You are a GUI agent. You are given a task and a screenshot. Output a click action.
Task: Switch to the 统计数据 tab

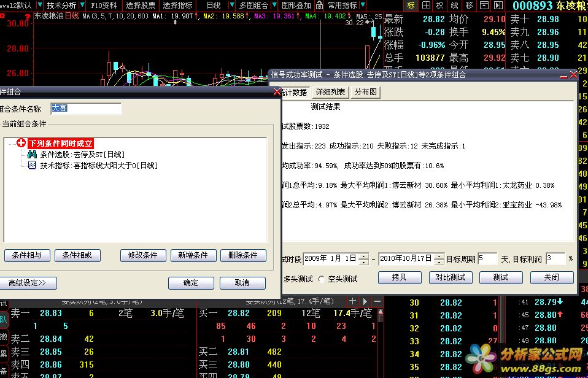[x=295, y=92]
